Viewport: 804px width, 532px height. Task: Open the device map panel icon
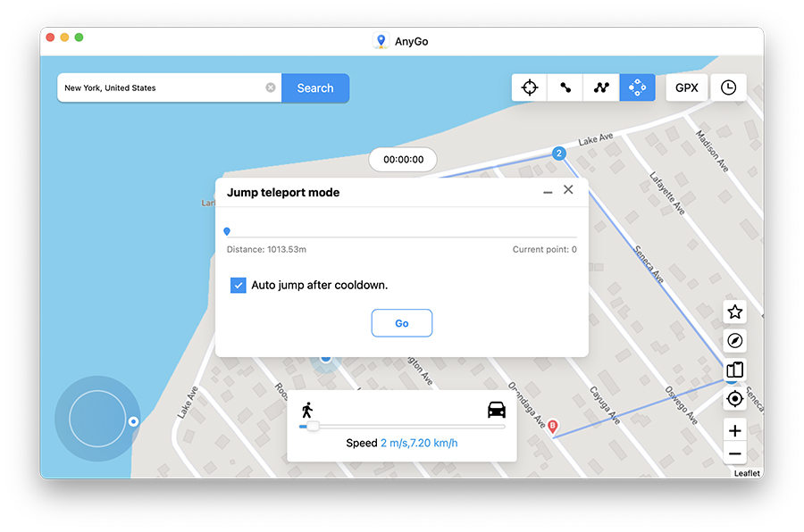tap(734, 370)
